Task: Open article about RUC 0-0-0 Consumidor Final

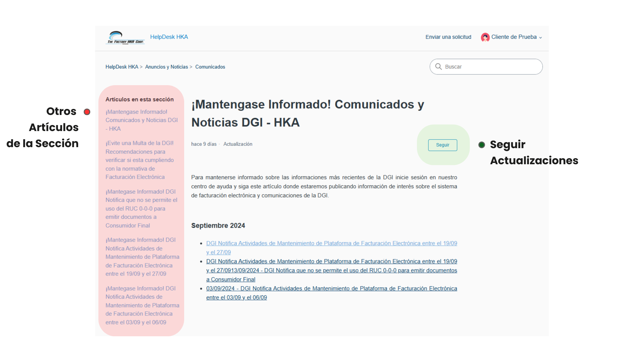Action: click(x=141, y=208)
